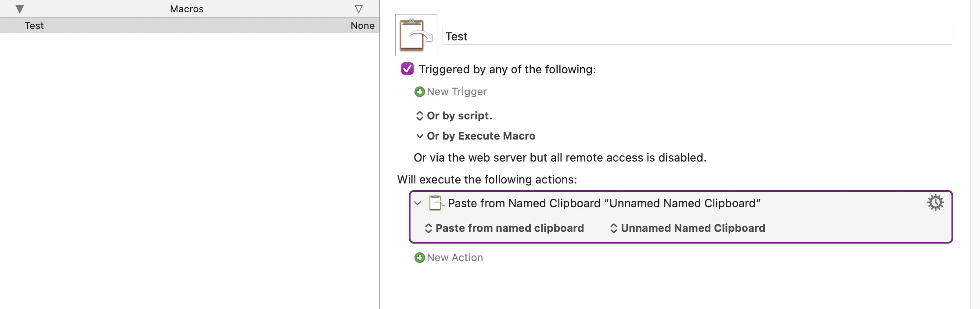This screenshot has height=309, width=980.
Task: Select the Test macro in list
Action: coord(190,25)
